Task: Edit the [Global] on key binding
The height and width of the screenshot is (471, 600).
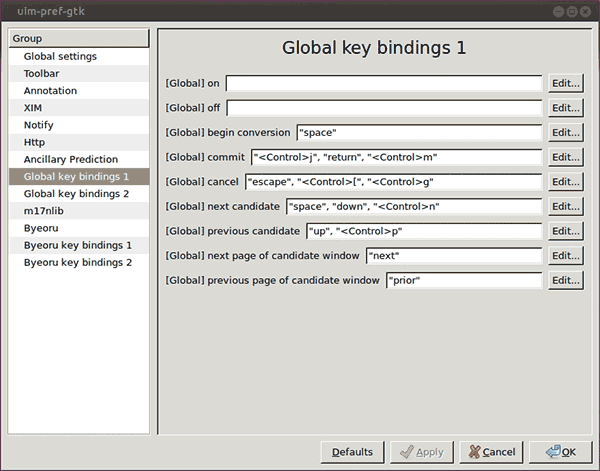Action: [x=566, y=83]
